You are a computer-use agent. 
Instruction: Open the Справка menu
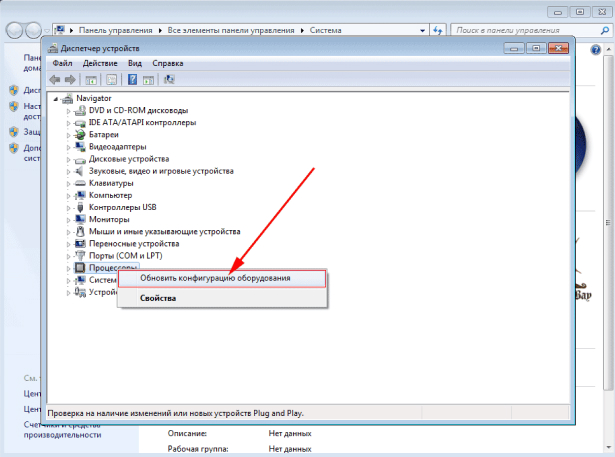[167, 63]
